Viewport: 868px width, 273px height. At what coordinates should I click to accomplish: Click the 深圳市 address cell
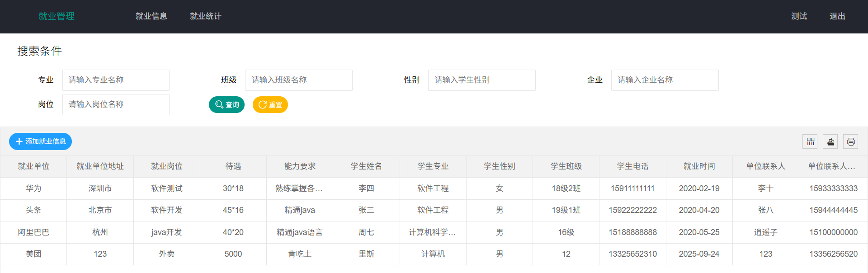pyautogui.click(x=100, y=188)
